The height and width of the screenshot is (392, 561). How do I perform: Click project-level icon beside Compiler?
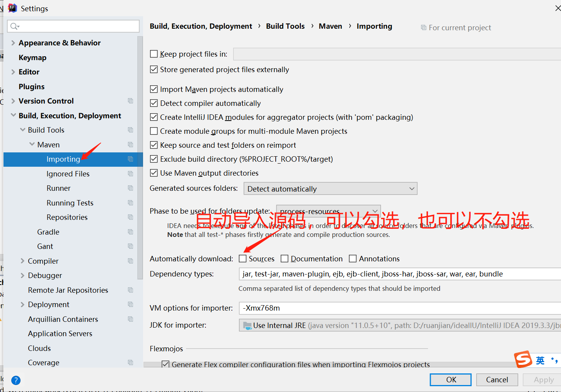[130, 261]
